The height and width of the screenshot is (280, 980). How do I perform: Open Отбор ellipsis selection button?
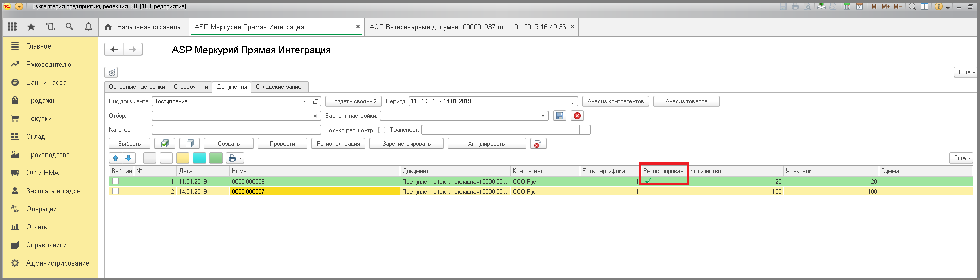click(305, 116)
